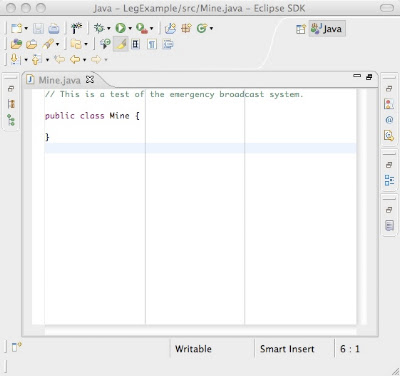Open the Problems fast view icon
This screenshot has width=400, height=376.
(x=389, y=104)
